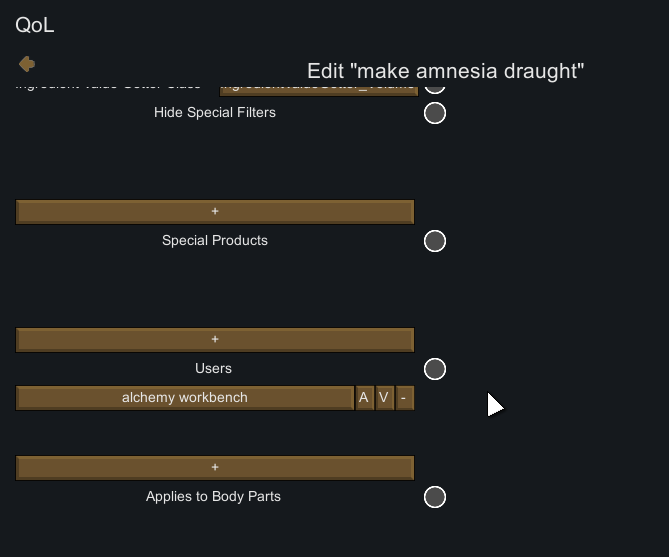Add entry with plus bar above Users
Viewport: 669px width, 557px height.
(215, 340)
